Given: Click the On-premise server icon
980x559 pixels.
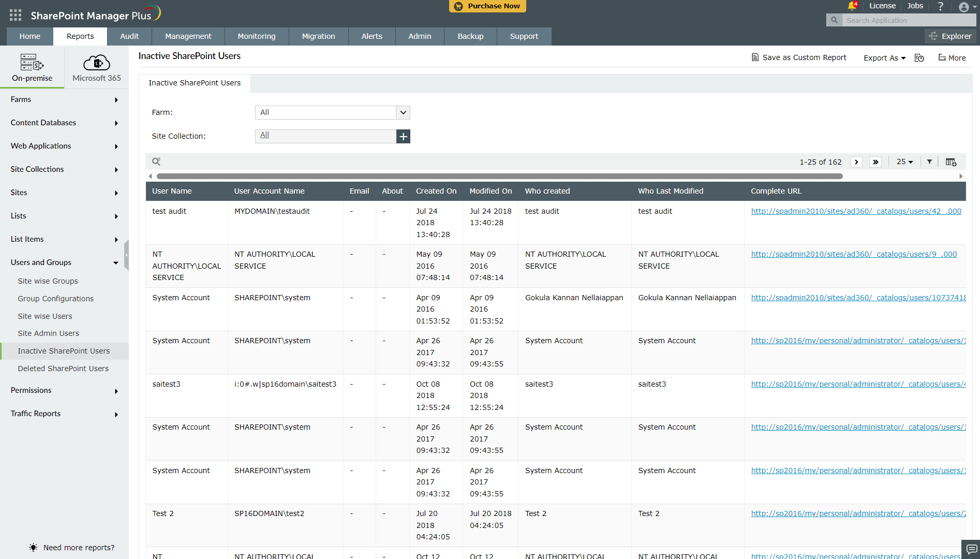Looking at the screenshot, I should point(32,62).
